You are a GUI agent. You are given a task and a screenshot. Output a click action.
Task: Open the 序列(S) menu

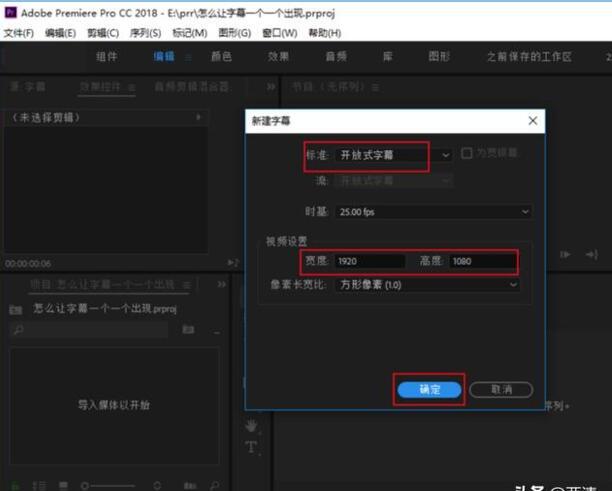click(145, 33)
